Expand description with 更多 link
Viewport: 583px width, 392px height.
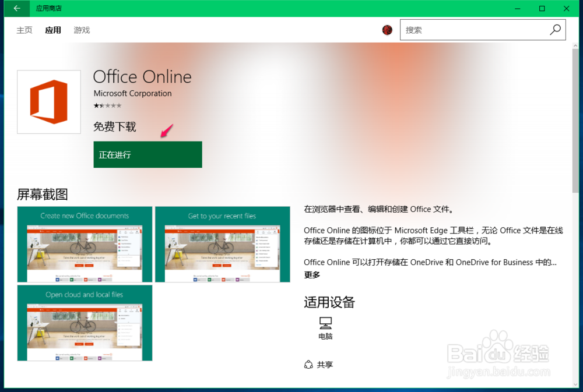pos(311,275)
